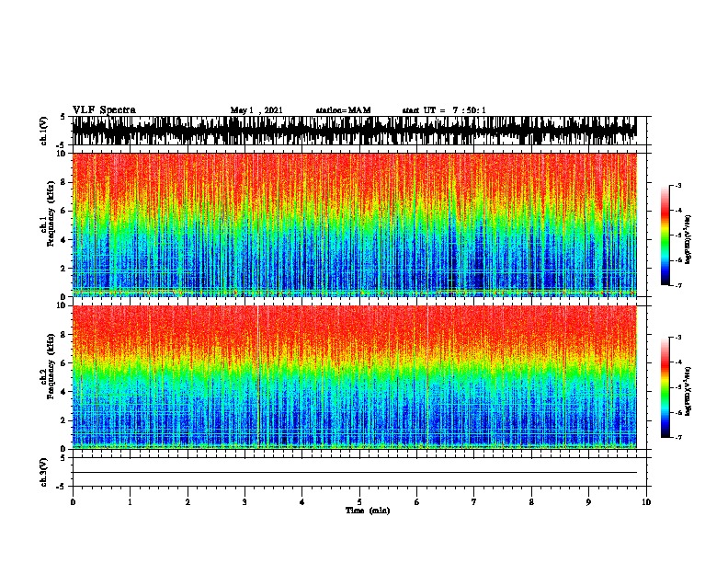Click the ch.2 frequency tick label "2"

pos(64,420)
